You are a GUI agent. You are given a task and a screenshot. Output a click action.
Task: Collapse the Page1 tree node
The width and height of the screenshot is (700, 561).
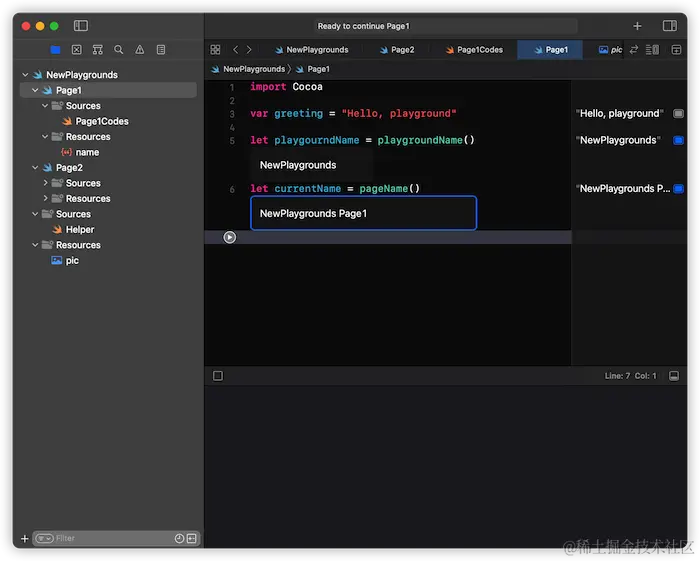pyautogui.click(x=35, y=90)
